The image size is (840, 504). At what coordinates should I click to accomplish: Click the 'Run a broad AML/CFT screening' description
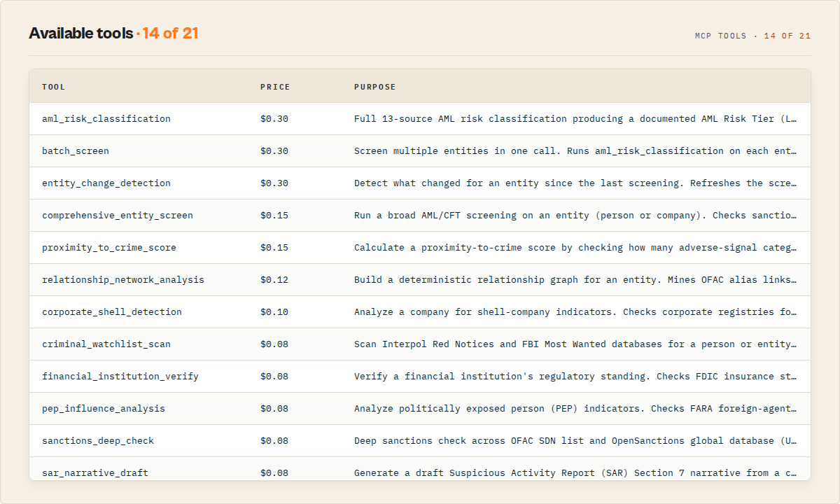575,215
